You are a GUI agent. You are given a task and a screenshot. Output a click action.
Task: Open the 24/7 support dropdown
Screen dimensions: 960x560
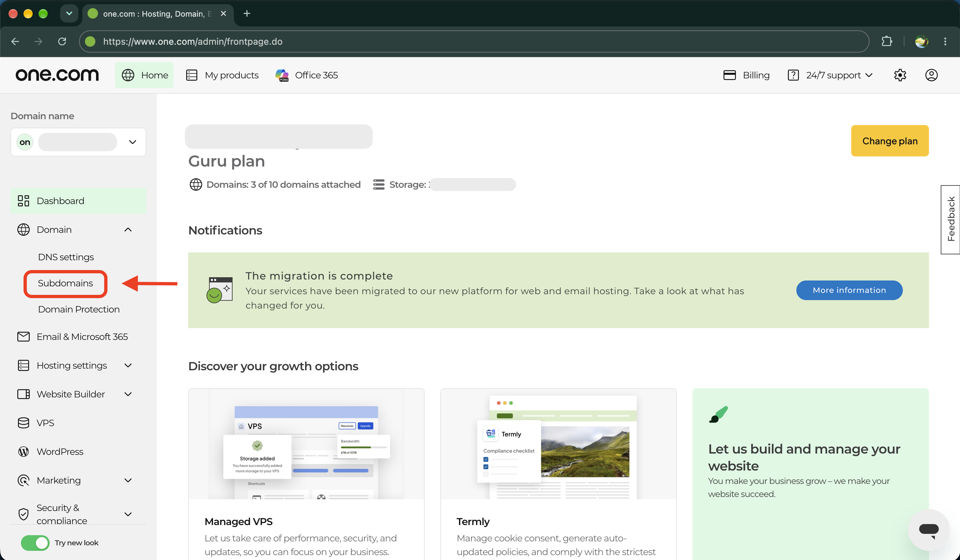tap(830, 75)
